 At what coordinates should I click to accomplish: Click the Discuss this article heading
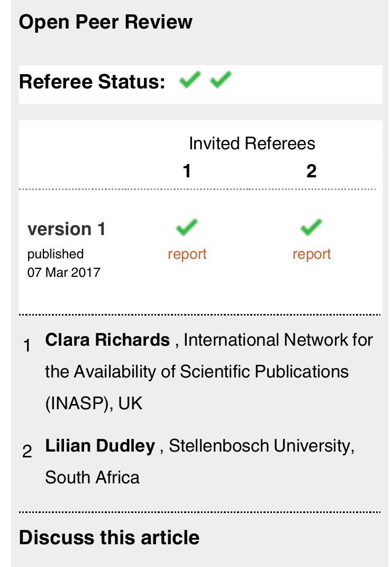click(x=109, y=537)
